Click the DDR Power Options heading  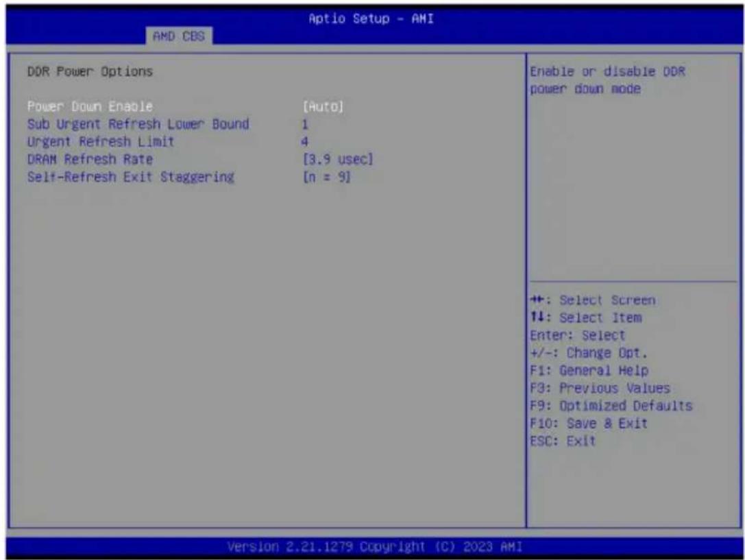(90, 72)
